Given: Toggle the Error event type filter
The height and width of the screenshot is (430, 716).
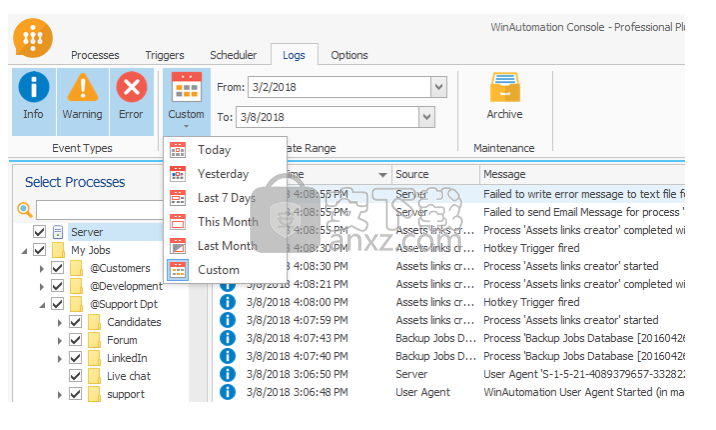Looking at the screenshot, I should pyautogui.click(x=132, y=102).
